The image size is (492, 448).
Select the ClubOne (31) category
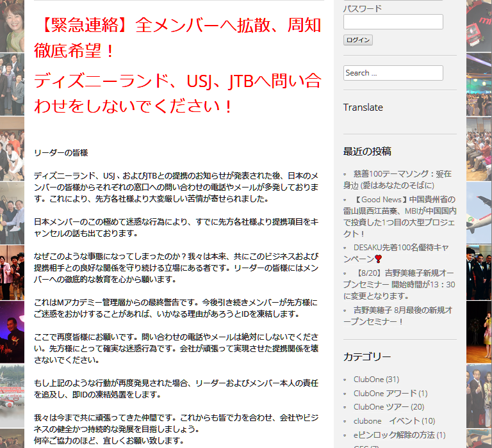pos(376,380)
